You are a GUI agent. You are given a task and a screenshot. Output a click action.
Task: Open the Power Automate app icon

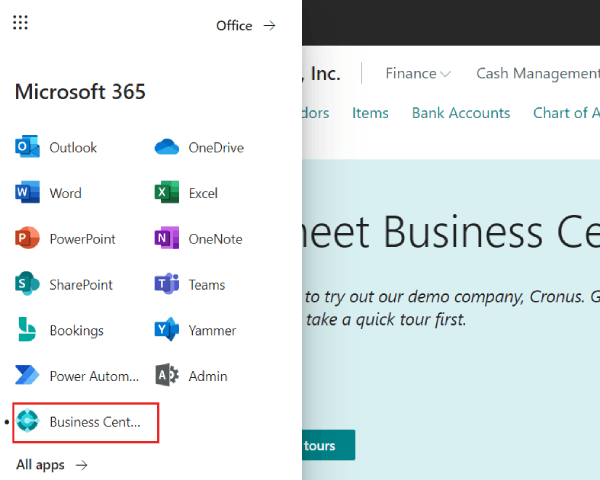coord(27,375)
